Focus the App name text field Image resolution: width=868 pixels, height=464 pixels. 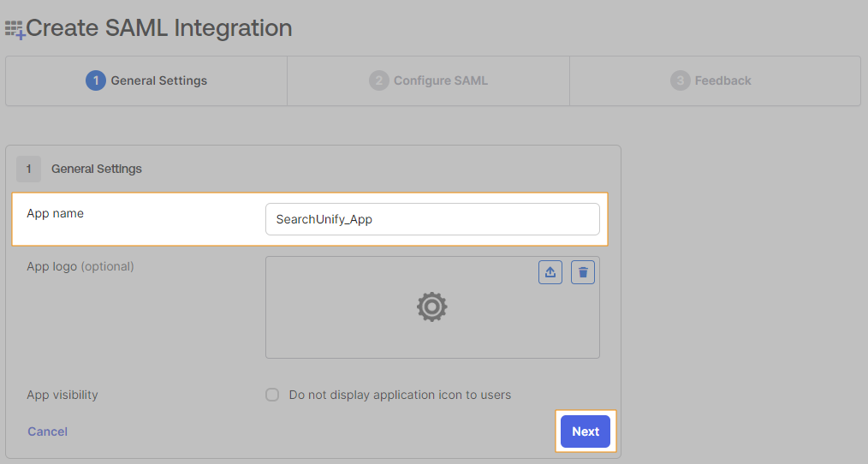pyautogui.click(x=432, y=219)
